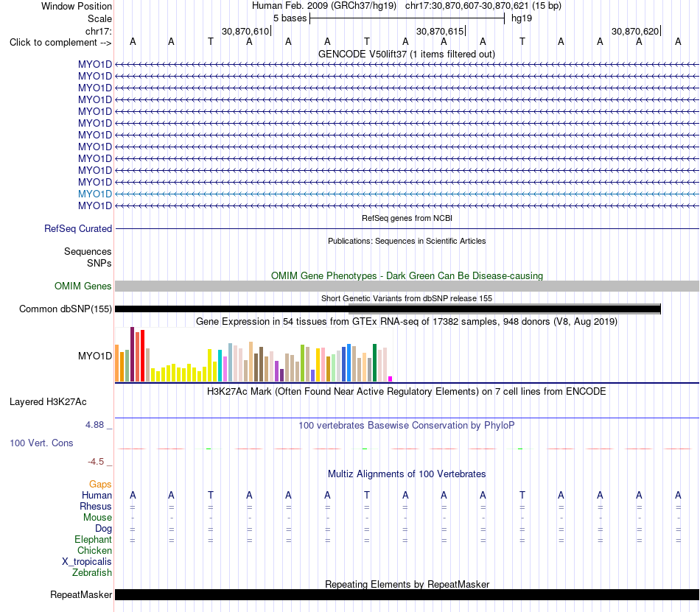
Task: Click the tallest dark maroon GTEx expression bar
Action: 132,354
